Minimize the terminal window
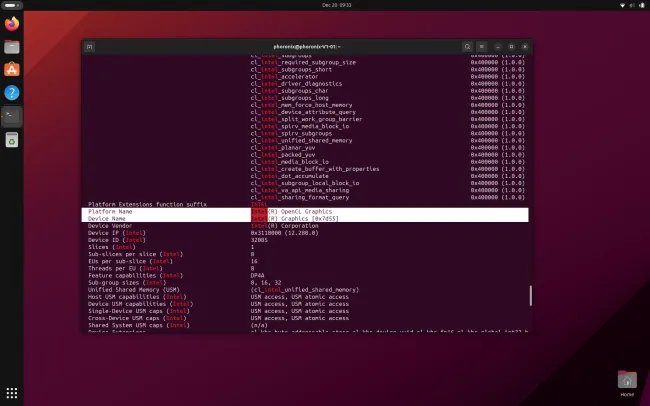Image resolution: width=650 pixels, height=406 pixels. 495,46
